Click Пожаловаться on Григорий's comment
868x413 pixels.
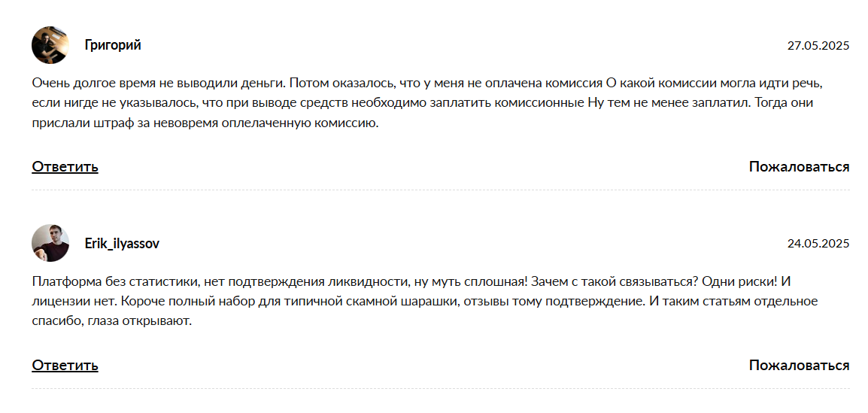point(799,167)
